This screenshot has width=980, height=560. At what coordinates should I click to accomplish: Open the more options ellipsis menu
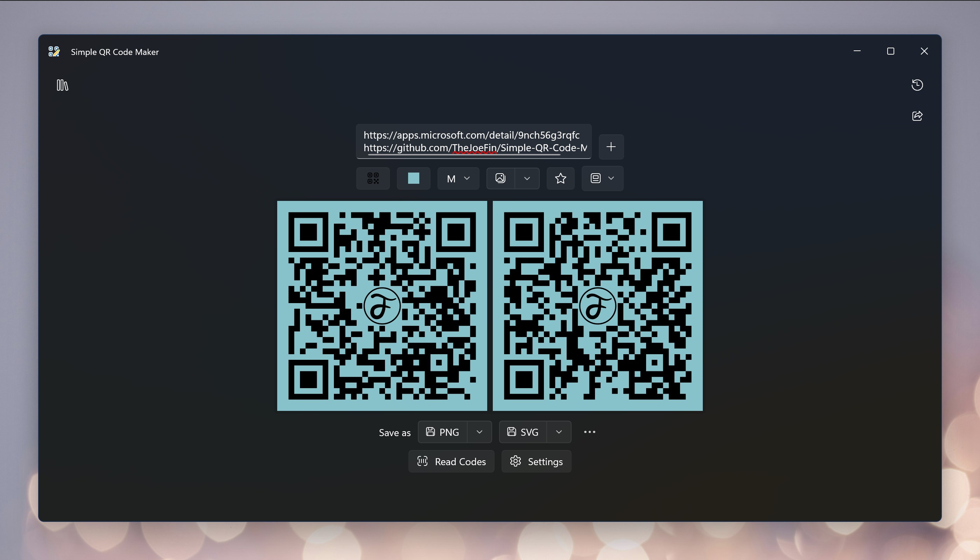tap(590, 432)
